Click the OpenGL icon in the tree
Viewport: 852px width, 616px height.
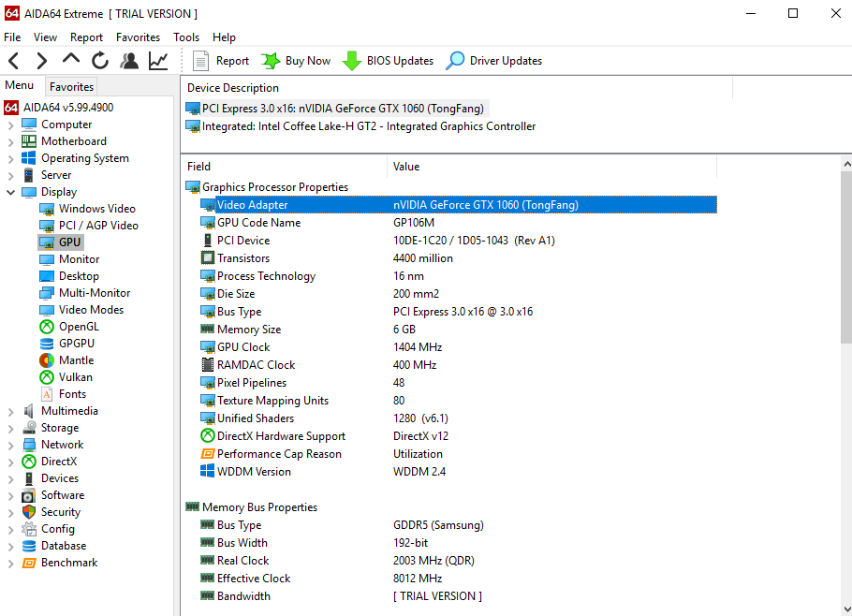[47, 327]
